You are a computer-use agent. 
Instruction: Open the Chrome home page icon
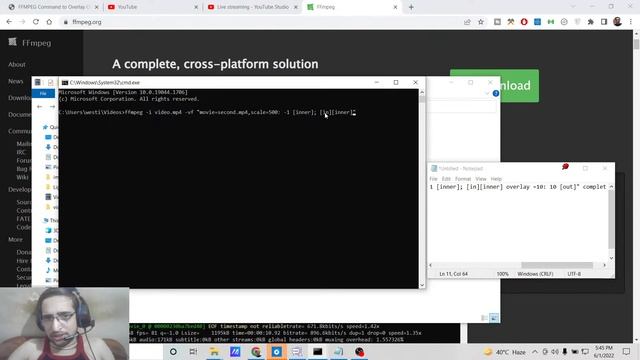[x=49, y=22]
